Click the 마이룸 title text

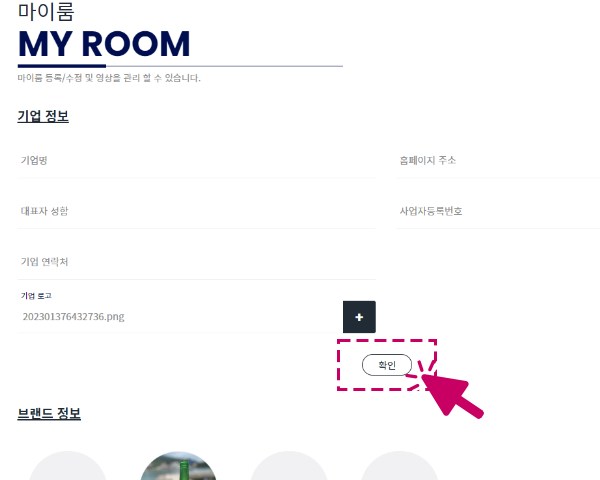tap(46, 11)
